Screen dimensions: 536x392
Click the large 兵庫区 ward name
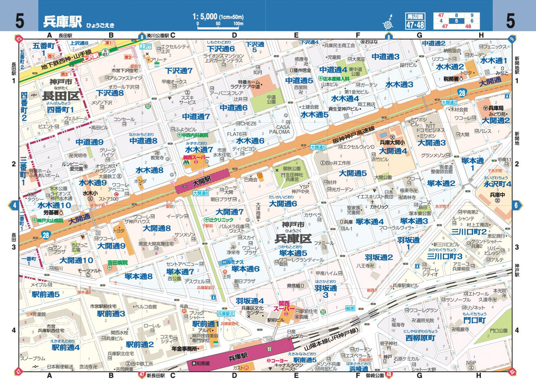293,238
